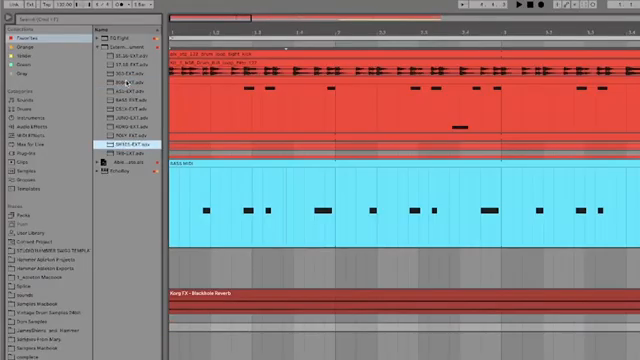Click the Capture MIDI button
Image resolution: width=640 pixels, height=360 pixels.
pyautogui.click(x=584, y=4)
